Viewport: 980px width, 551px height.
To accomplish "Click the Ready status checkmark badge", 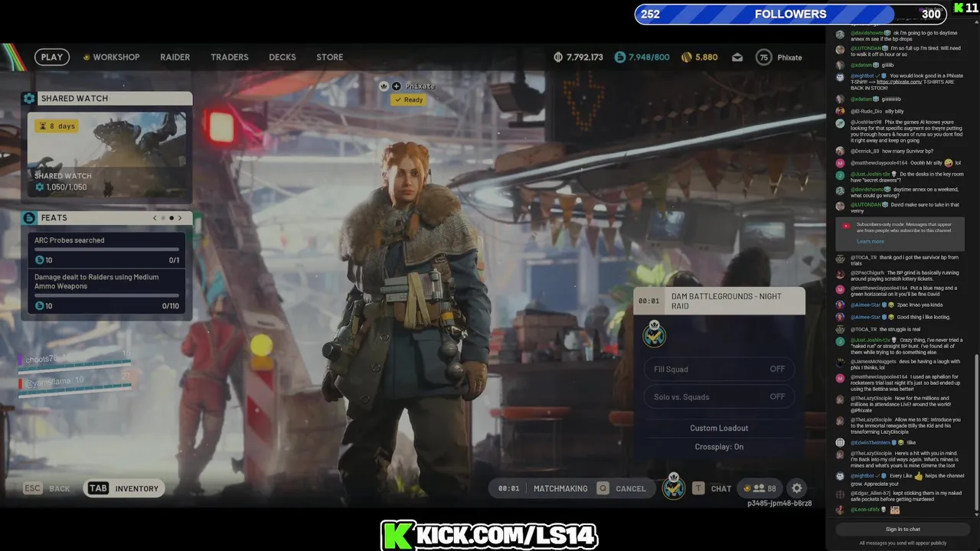I will [408, 99].
